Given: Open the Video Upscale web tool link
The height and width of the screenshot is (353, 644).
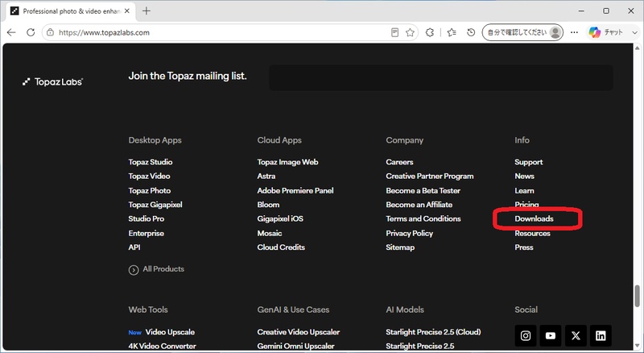Looking at the screenshot, I should 170,332.
